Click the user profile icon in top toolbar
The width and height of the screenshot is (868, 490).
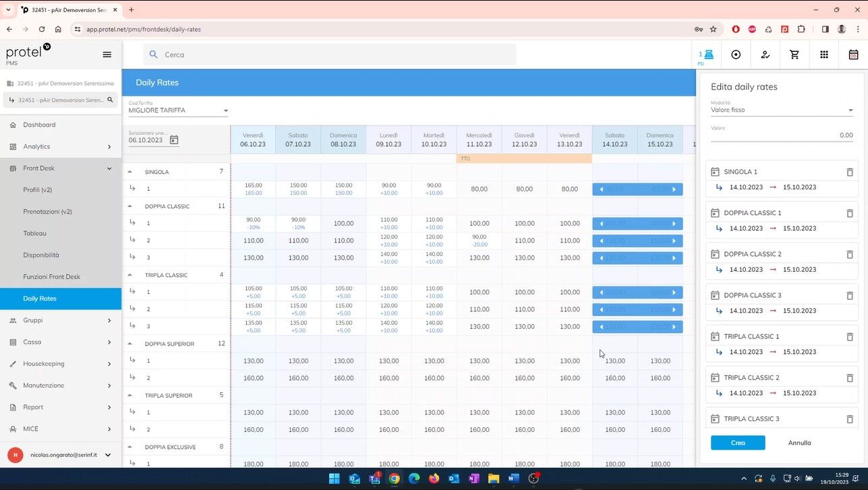(x=765, y=55)
